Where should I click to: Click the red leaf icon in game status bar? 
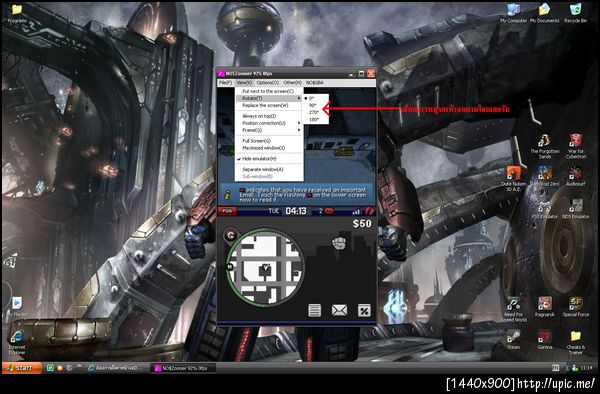pos(369,211)
